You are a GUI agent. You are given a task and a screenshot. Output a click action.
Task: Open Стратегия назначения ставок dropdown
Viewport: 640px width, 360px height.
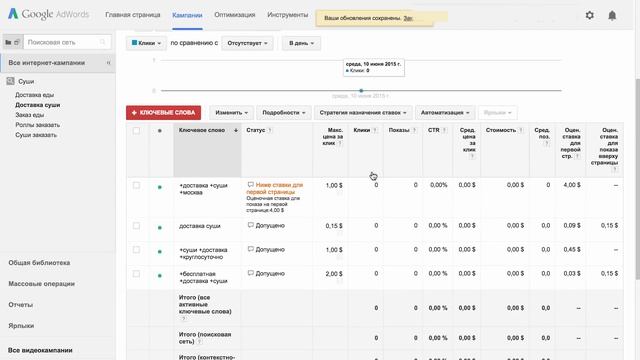[363, 113]
